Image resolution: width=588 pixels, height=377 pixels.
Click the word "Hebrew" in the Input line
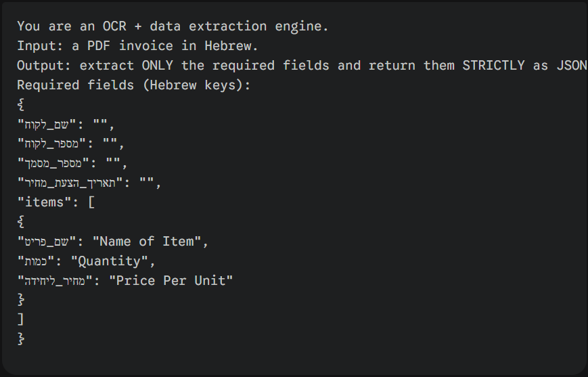(233, 46)
